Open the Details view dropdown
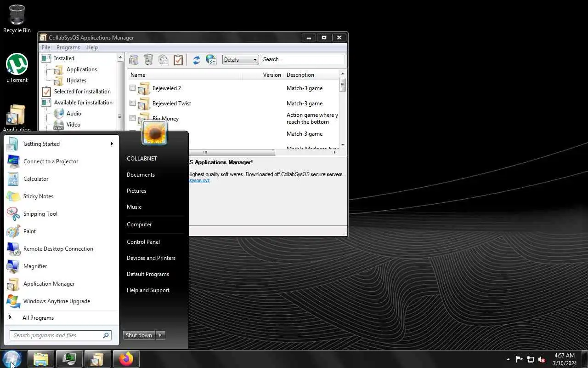This screenshot has height=368, width=588. (x=241, y=59)
